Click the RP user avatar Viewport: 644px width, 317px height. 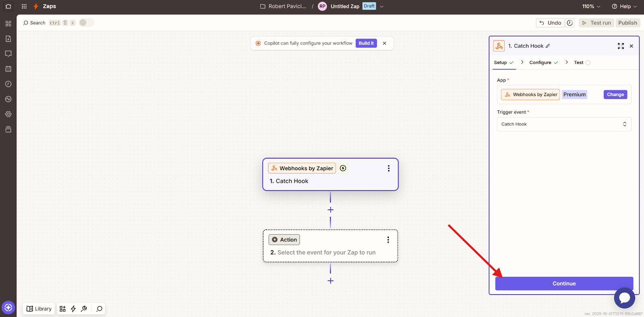click(322, 6)
